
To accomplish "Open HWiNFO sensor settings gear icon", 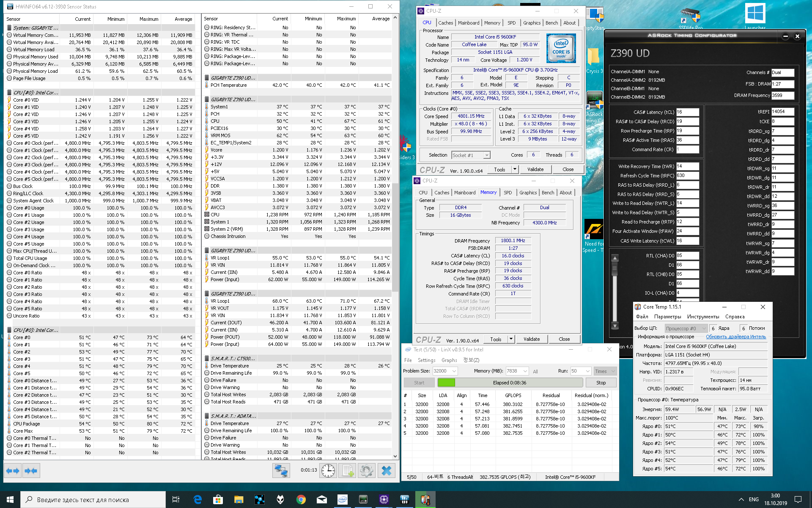I will pyautogui.click(x=367, y=470).
